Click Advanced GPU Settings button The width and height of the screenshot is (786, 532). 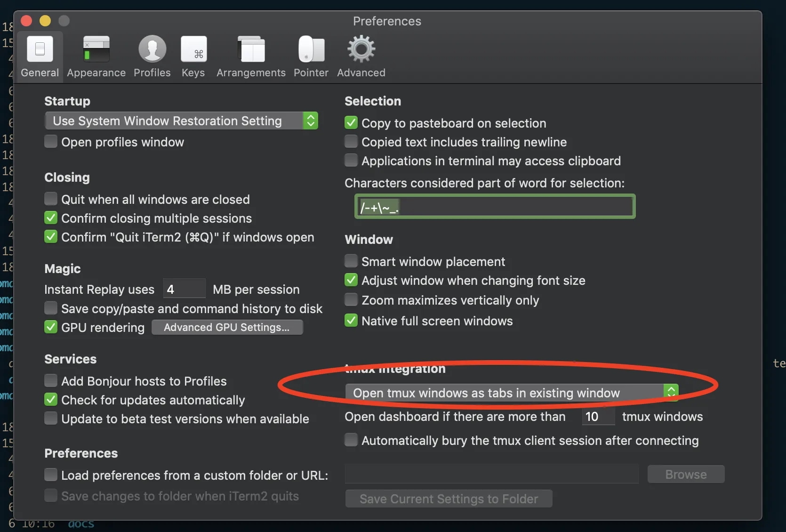[227, 327]
